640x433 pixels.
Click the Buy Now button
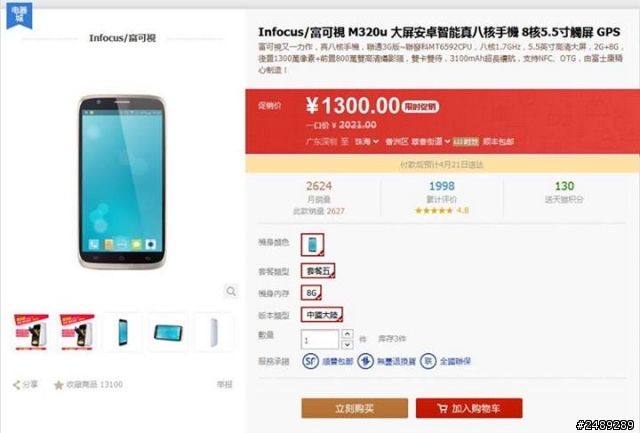pos(354,408)
